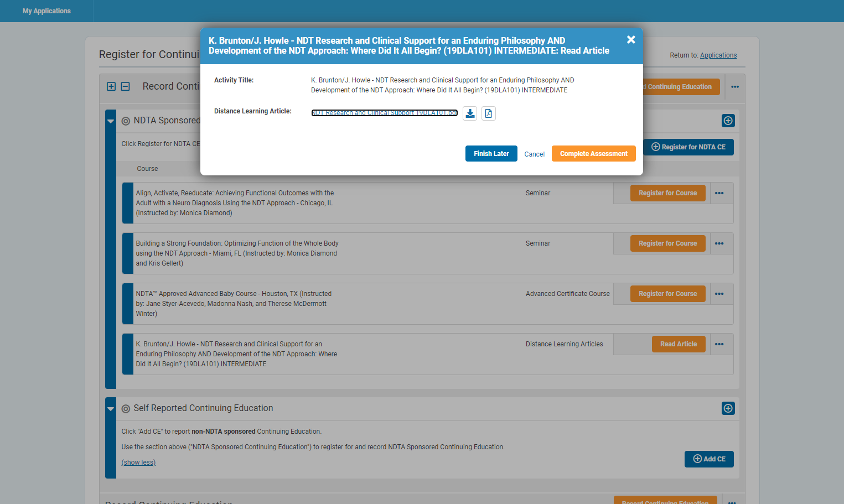Click NDTA Sponsored section target icon
844x504 pixels.
126,121
